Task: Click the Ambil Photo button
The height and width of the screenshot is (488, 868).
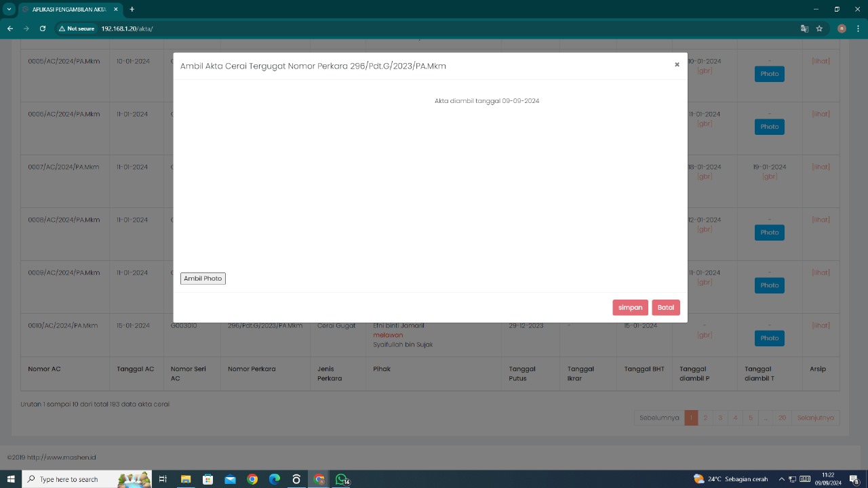Action: tap(203, 279)
